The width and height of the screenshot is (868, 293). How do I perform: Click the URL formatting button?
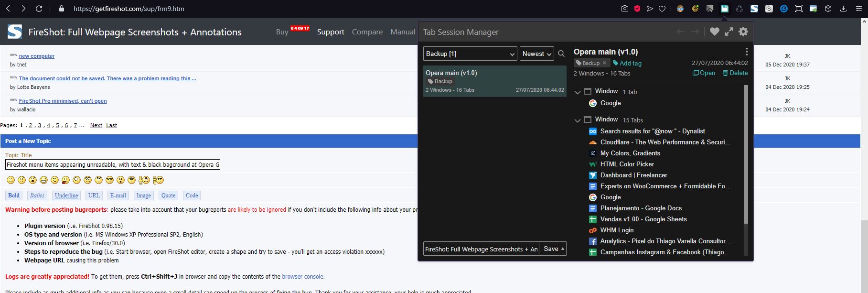(94, 195)
